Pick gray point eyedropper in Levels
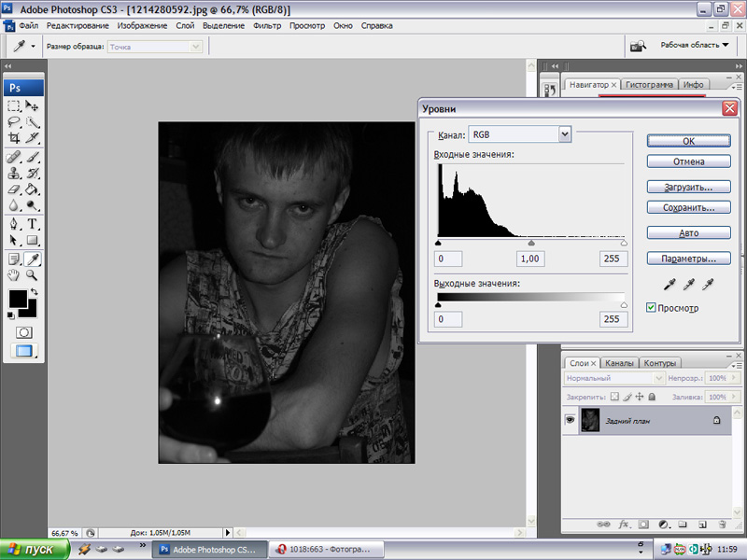The width and height of the screenshot is (747, 560). point(688,285)
